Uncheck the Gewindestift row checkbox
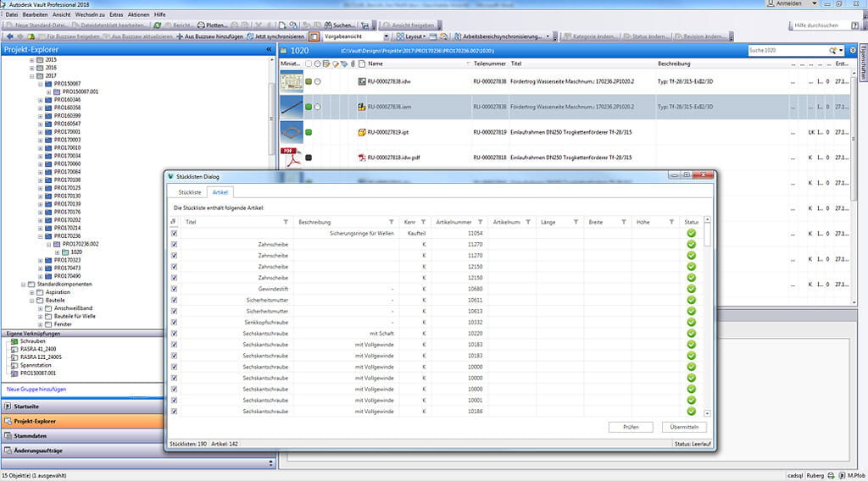Image resolution: width=868 pixels, height=481 pixels. [x=175, y=289]
